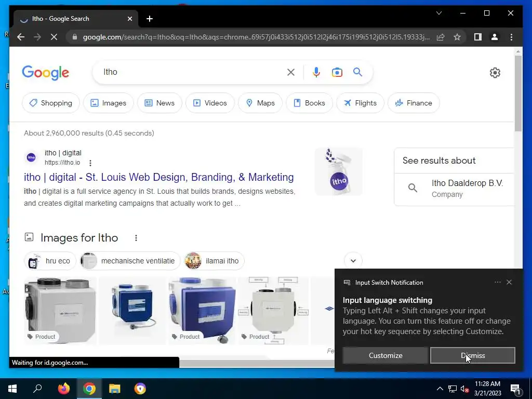The image size is (532, 399).
Task: Filter results by Books
Action: tap(310, 103)
